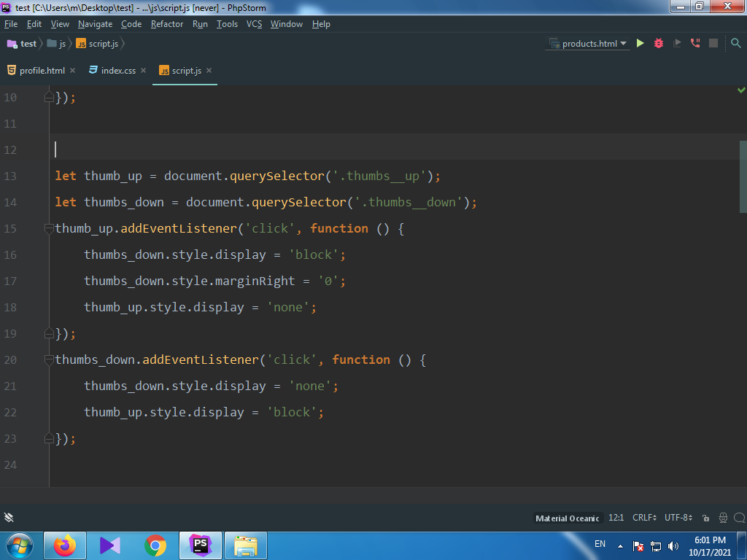Start debugging with the red bug icon
Image resolution: width=747 pixels, height=560 pixels.
pos(659,44)
